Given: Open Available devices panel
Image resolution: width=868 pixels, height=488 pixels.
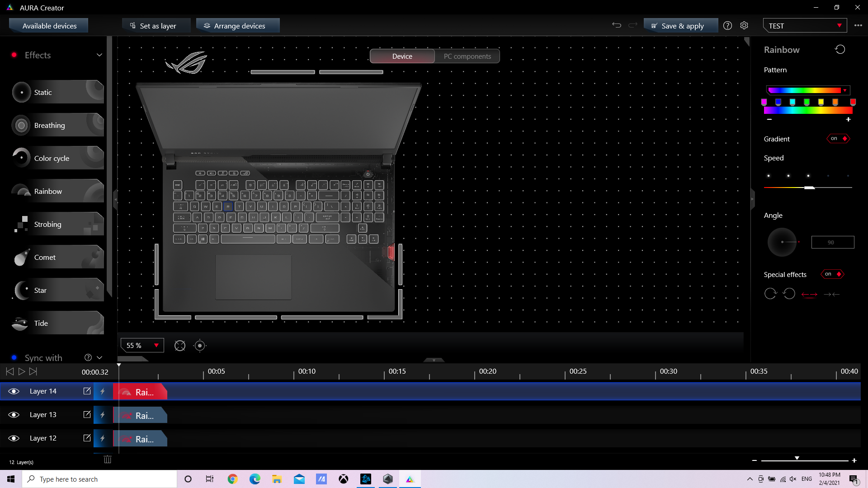Looking at the screenshot, I should [49, 26].
